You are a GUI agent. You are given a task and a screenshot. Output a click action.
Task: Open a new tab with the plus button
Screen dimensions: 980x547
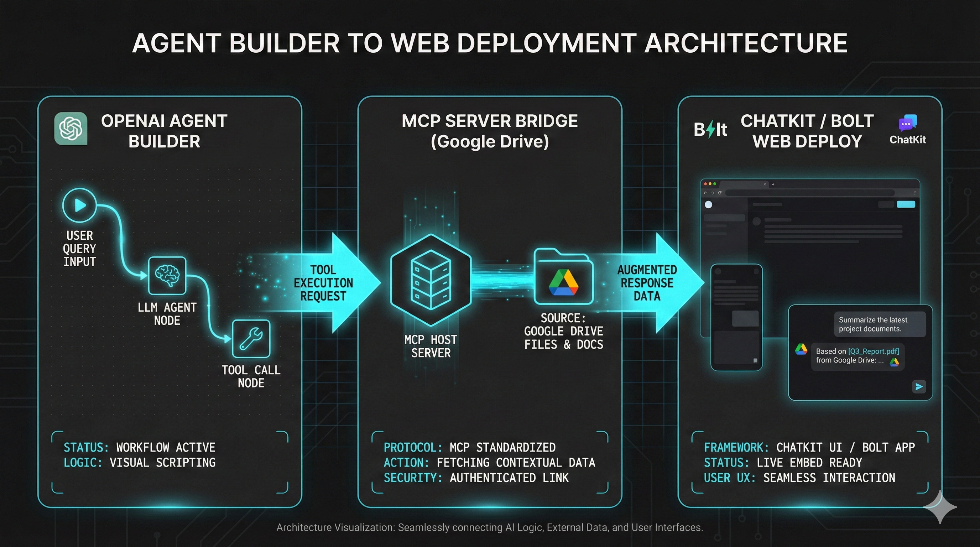point(773,184)
